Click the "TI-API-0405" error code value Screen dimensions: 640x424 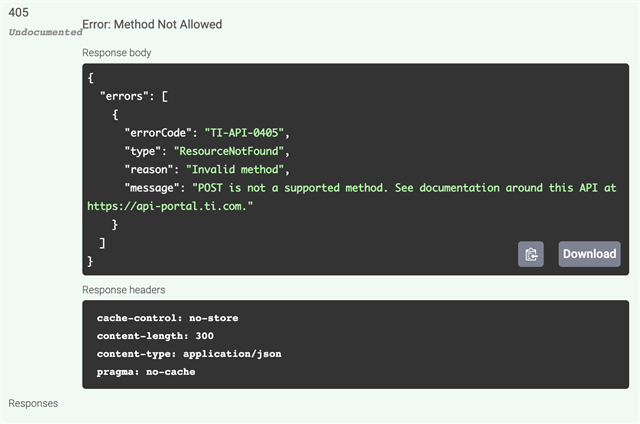click(246, 132)
